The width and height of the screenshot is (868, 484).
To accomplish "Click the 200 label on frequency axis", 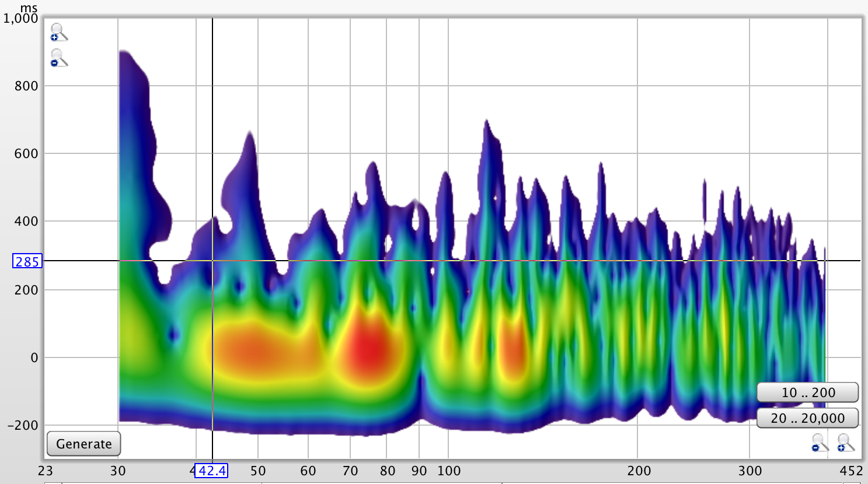I will click(x=639, y=471).
